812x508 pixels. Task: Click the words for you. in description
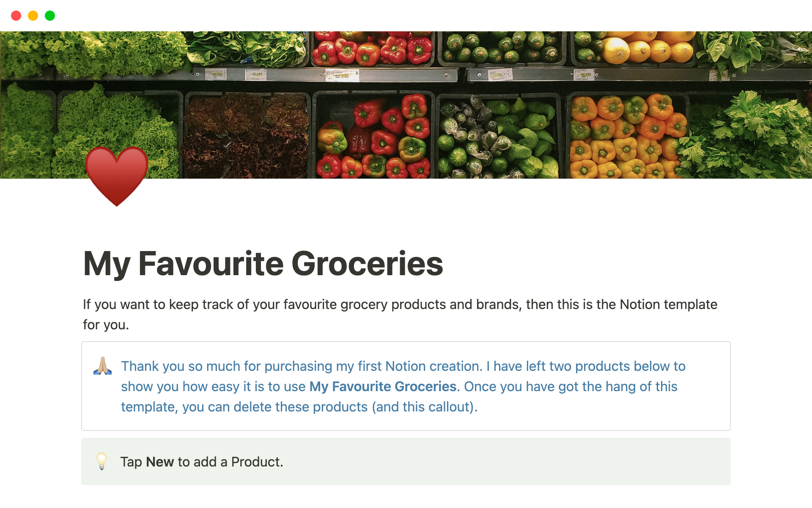(106, 325)
